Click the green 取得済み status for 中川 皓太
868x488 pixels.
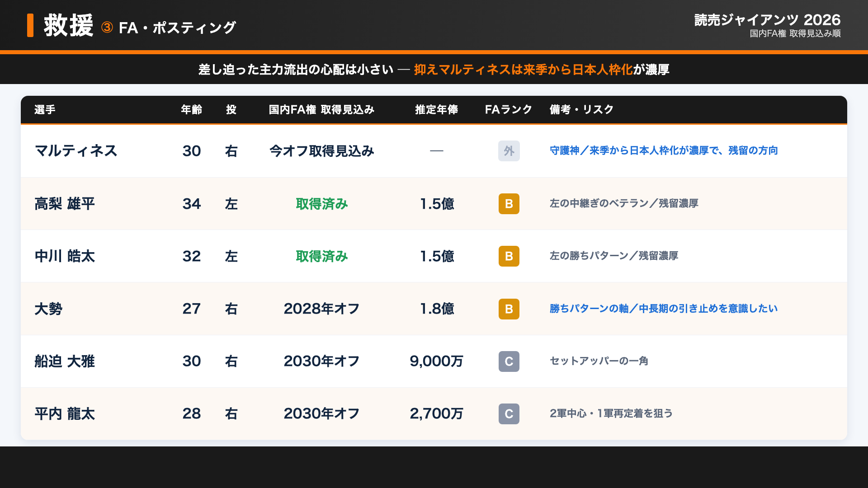point(321,256)
